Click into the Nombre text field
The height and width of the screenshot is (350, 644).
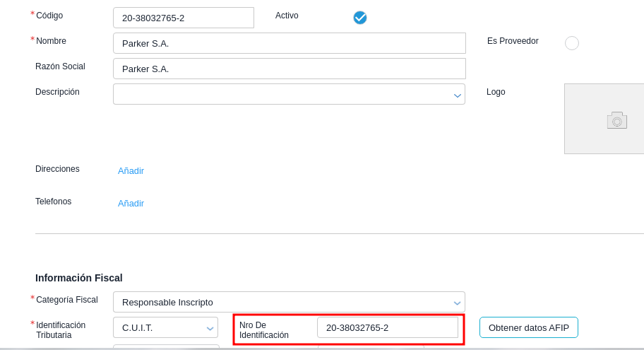click(x=290, y=43)
